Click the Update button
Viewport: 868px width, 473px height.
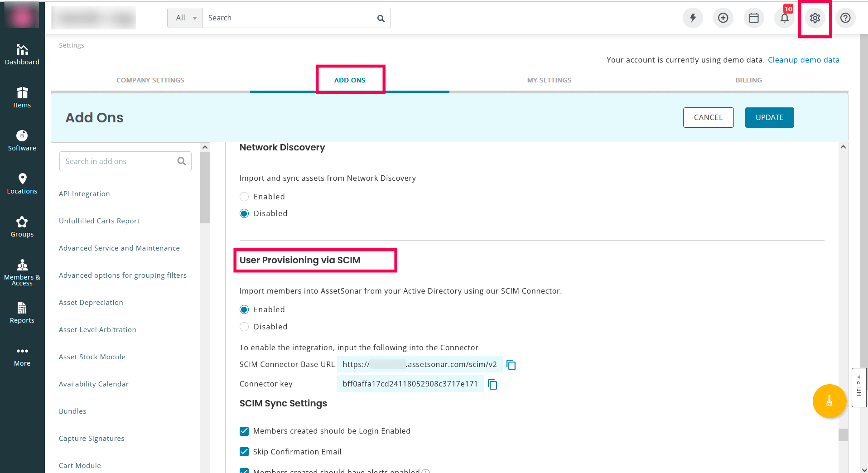769,117
